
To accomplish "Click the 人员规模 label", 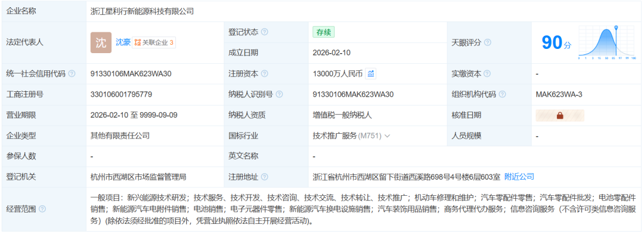I will [466, 136].
